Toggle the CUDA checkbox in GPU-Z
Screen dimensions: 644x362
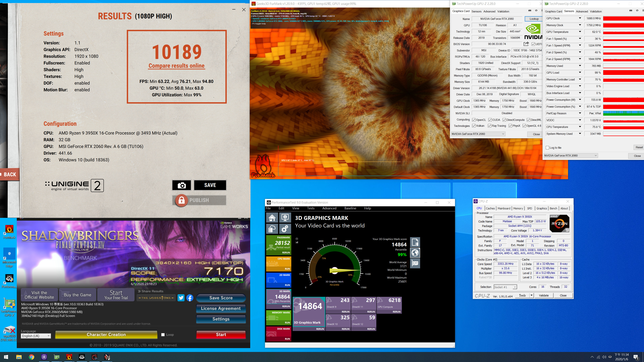coord(490,120)
